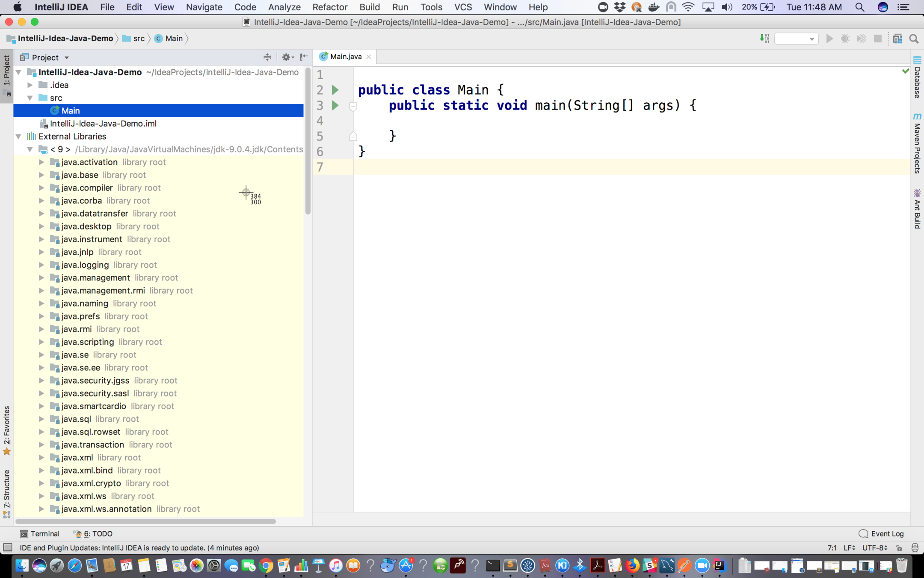Click IntelliJ-Idea-Java-Demo breadcrumb
The height and width of the screenshot is (578, 924).
(x=60, y=39)
